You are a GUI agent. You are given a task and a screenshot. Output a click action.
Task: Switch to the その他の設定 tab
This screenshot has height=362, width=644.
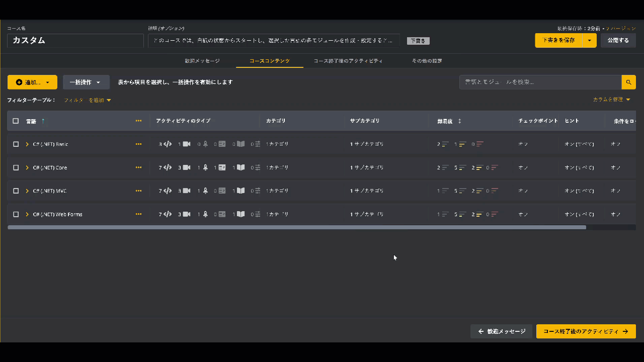[x=427, y=61]
